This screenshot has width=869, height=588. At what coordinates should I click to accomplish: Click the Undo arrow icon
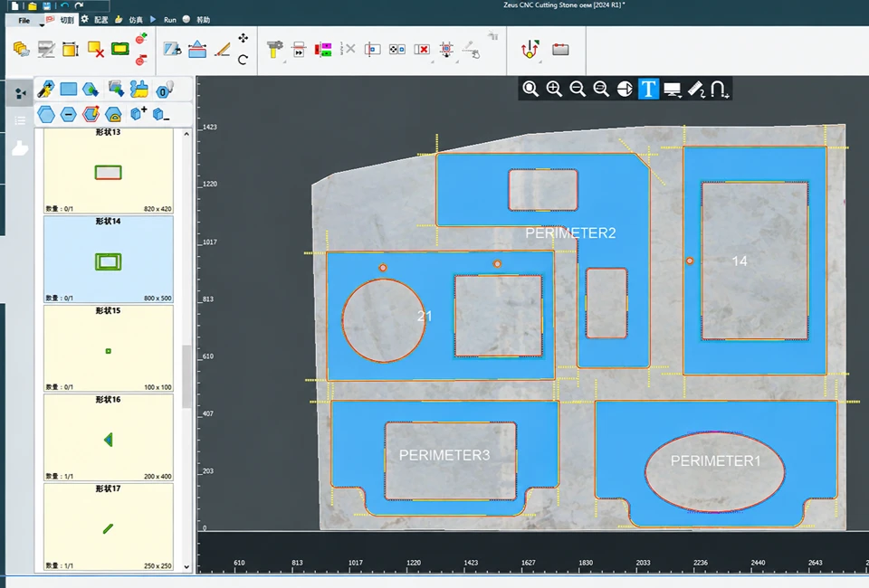coord(65,5)
